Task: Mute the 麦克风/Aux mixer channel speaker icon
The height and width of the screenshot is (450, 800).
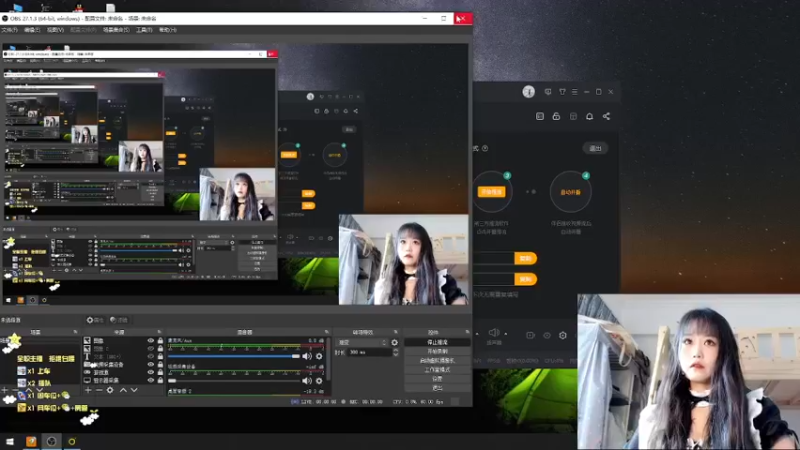Action: click(x=307, y=356)
